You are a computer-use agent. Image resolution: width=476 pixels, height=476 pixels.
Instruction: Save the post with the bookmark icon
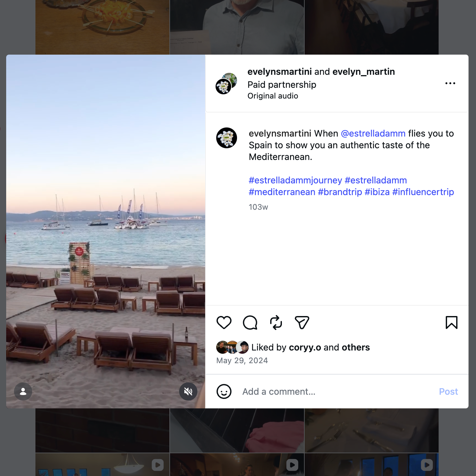coord(452,323)
